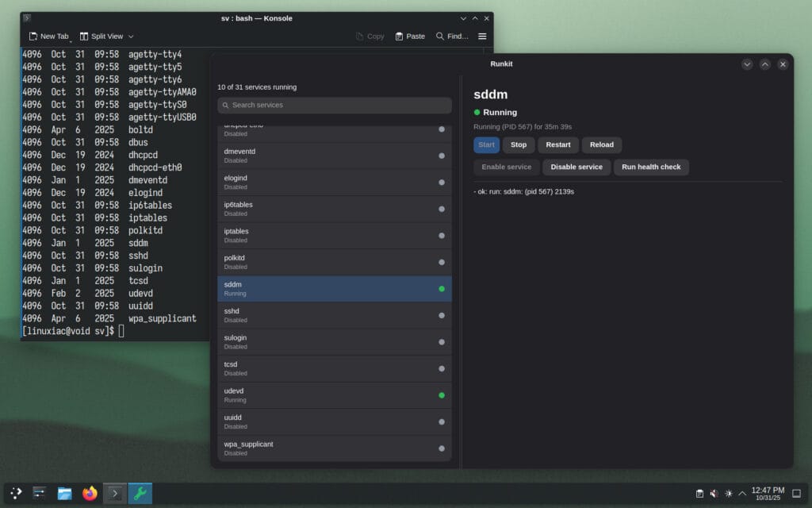Open Runkit from the taskbar wrench icon
The width and height of the screenshot is (812, 508).
pyautogui.click(x=139, y=493)
